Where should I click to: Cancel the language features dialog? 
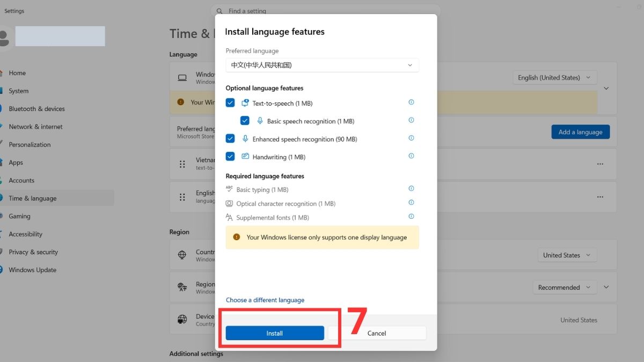(377, 333)
